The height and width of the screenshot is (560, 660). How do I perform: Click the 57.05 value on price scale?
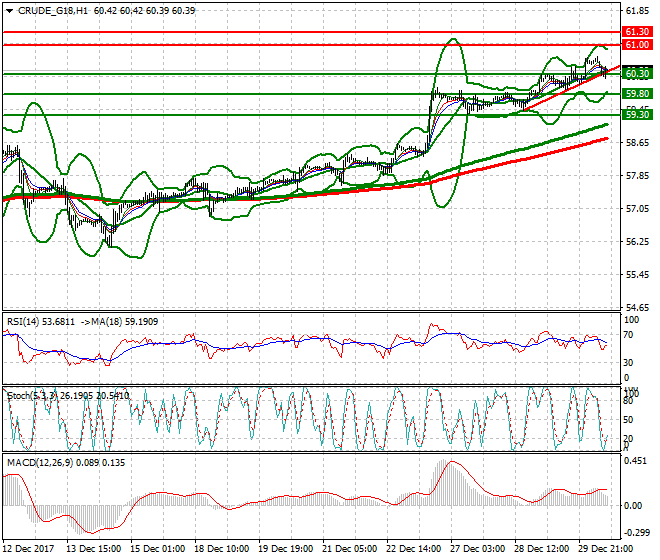[637, 209]
